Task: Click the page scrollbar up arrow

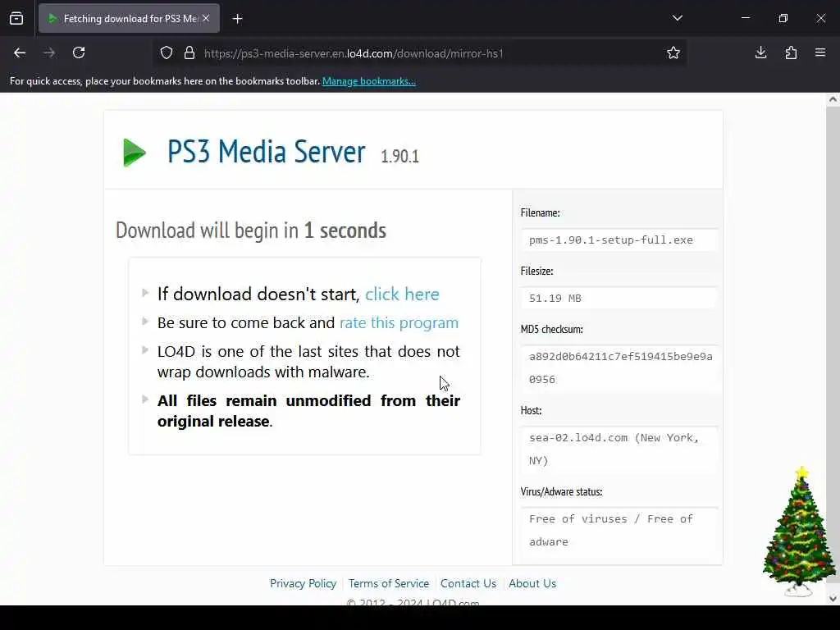Action: click(x=833, y=99)
